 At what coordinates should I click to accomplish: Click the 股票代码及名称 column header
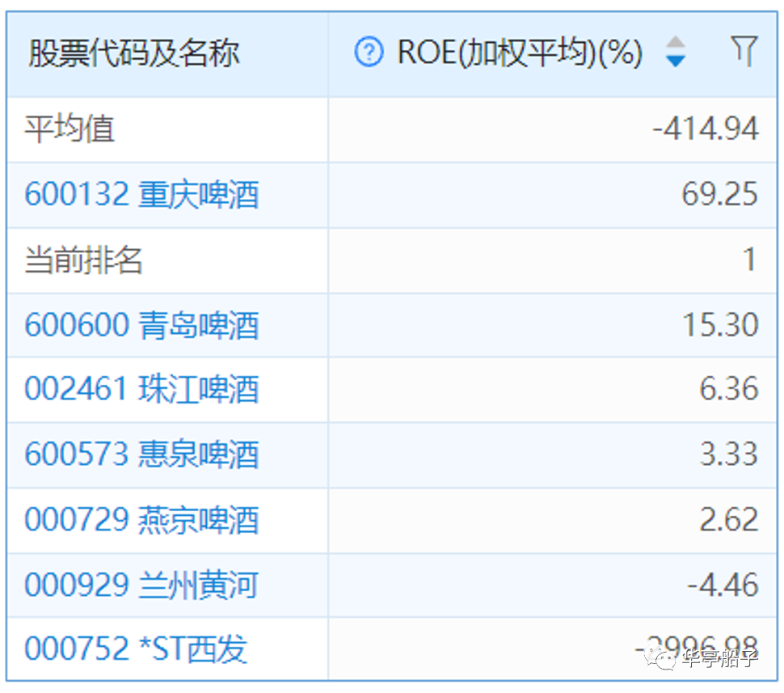(x=134, y=53)
